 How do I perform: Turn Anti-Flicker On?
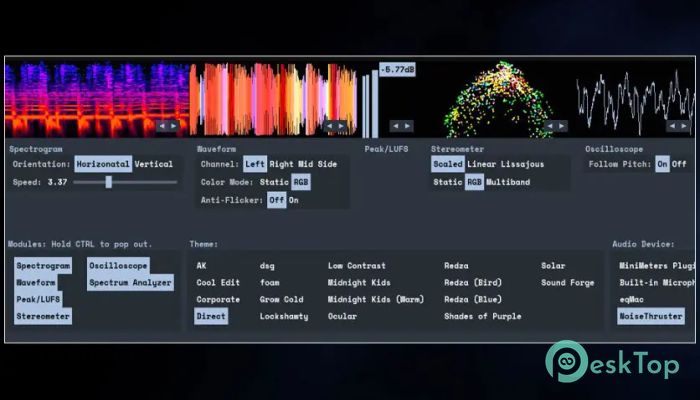[293, 200]
